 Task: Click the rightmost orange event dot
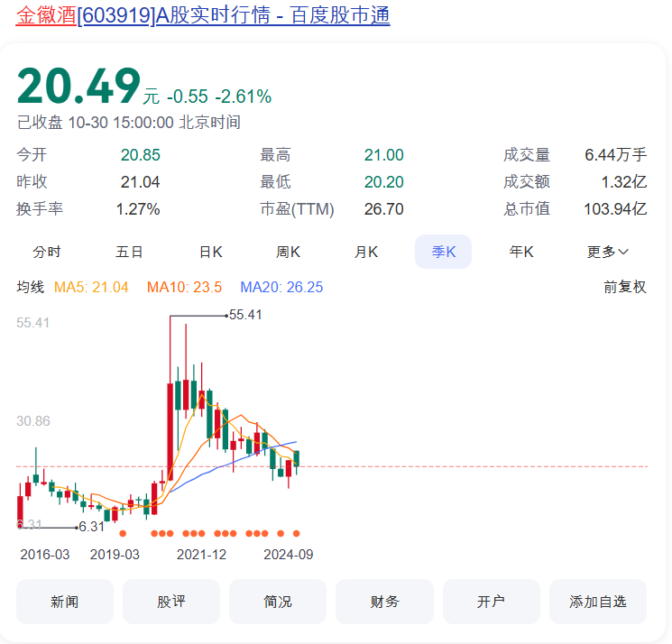point(296,533)
